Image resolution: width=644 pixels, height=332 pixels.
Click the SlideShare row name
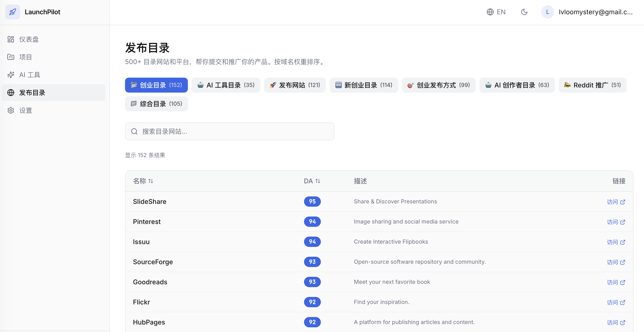[150, 201]
